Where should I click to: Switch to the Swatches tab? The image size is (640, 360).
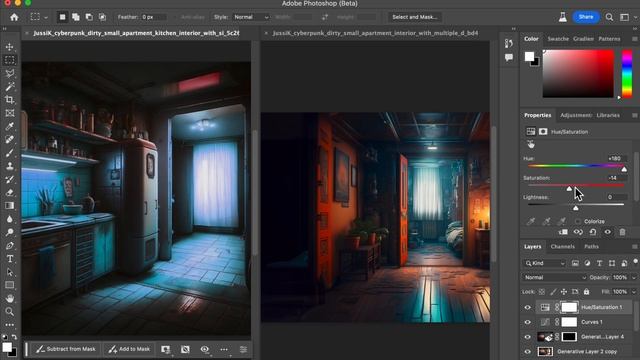[558, 39]
